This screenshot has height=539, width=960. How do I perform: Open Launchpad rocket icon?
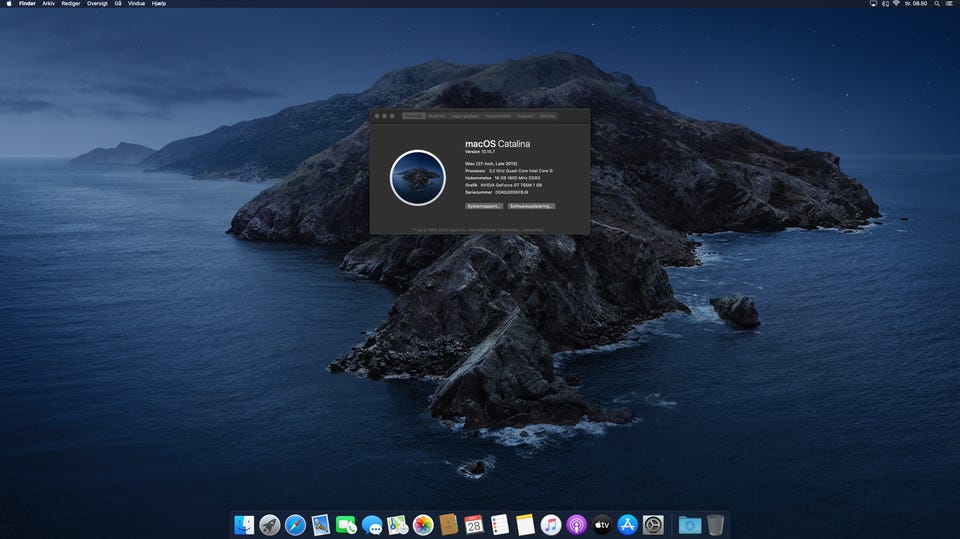coord(270,525)
